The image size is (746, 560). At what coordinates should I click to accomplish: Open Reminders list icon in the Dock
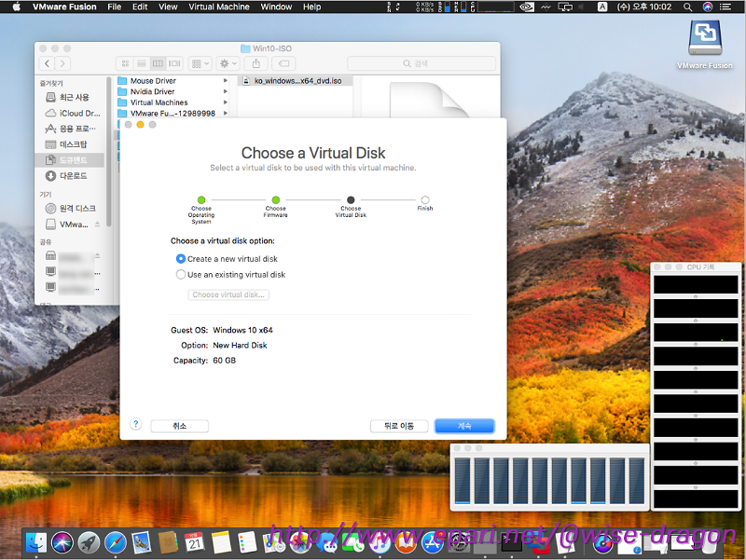tap(247, 542)
